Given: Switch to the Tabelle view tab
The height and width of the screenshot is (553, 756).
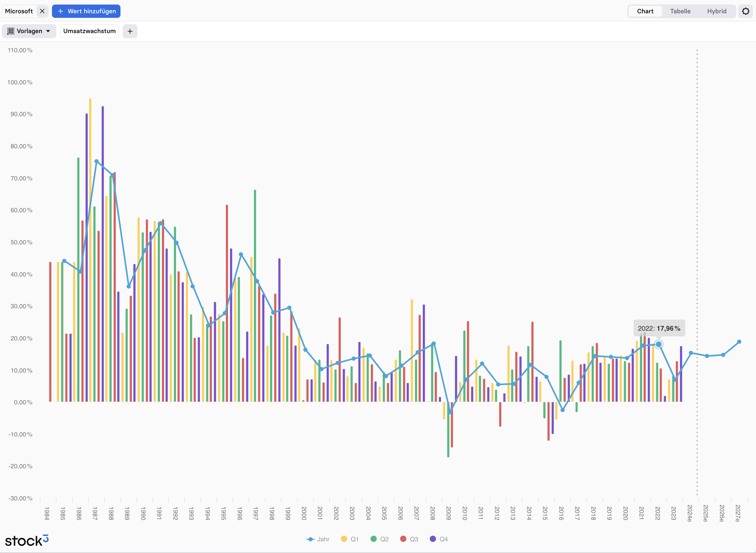Looking at the screenshot, I should click(x=680, y=11).
